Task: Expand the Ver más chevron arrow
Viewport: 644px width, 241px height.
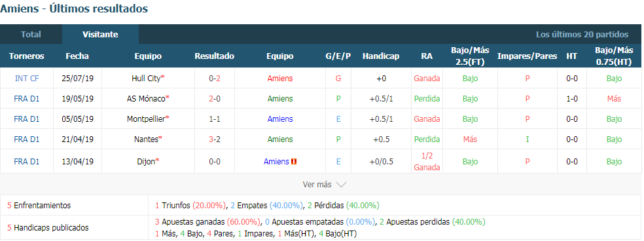Action: tap(341, 185)
